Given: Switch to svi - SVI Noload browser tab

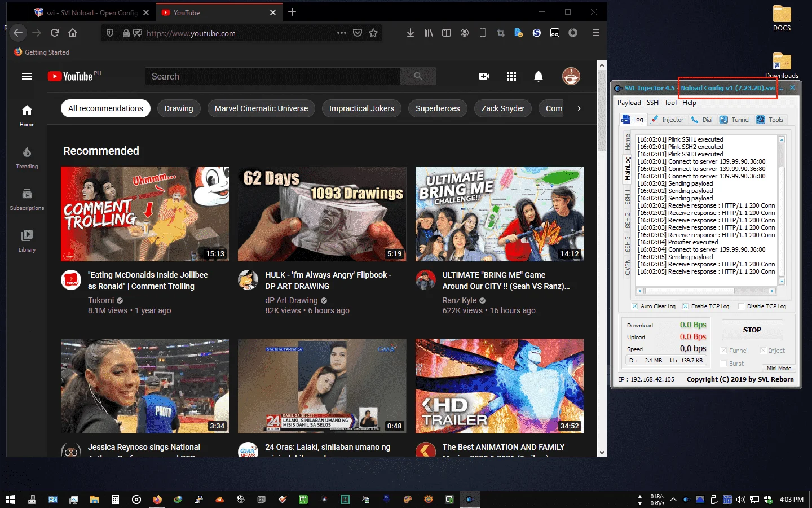Looking at the screenshot, I should tap(92, 12).
